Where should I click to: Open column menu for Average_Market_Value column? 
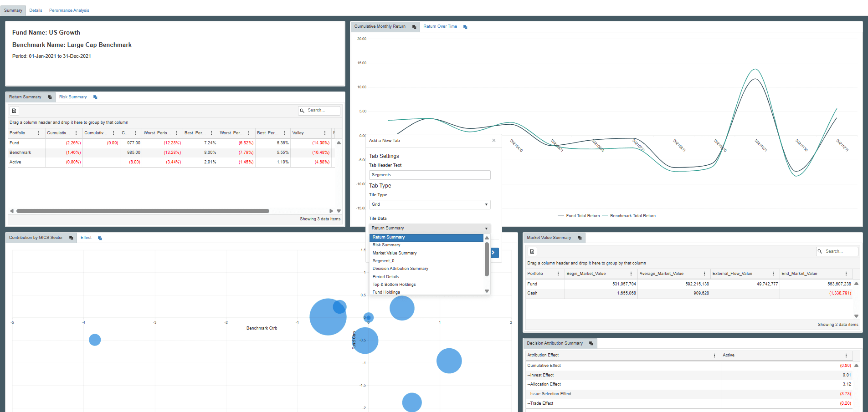point(704,274)
